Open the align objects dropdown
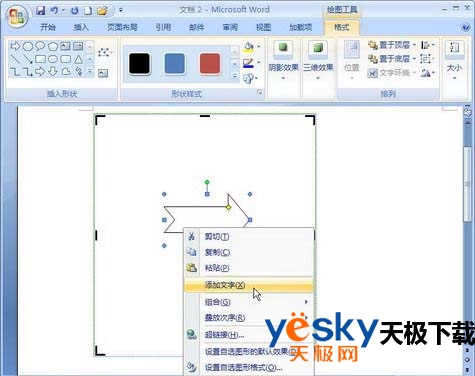475x376 pixels. [428, 45]
